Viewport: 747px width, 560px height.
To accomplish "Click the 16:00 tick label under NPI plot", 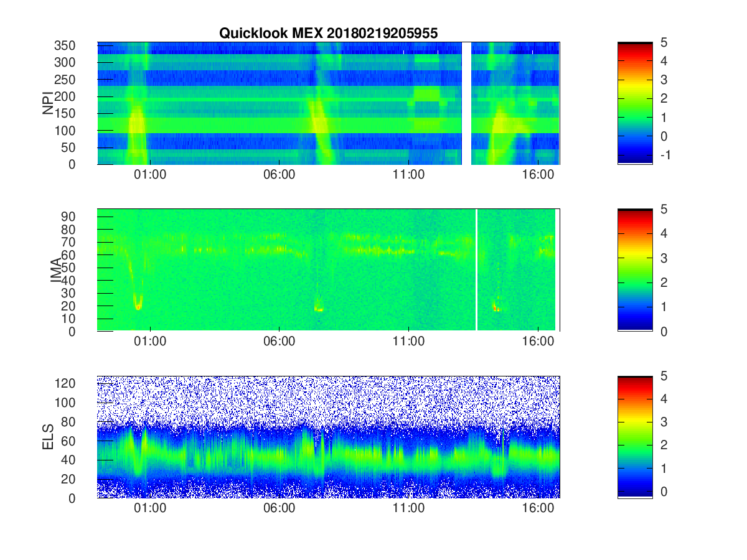I will 538,175.
